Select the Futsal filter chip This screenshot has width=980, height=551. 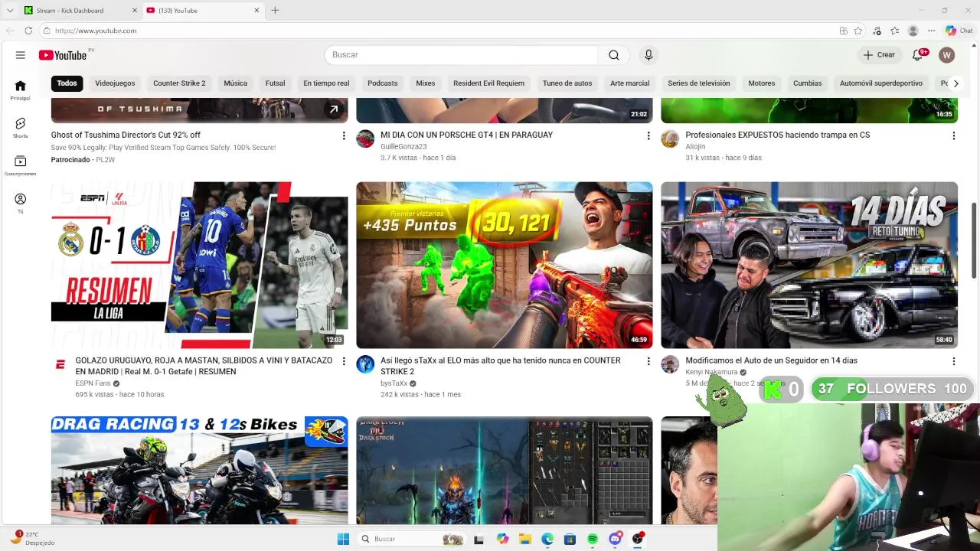(275, 83)
